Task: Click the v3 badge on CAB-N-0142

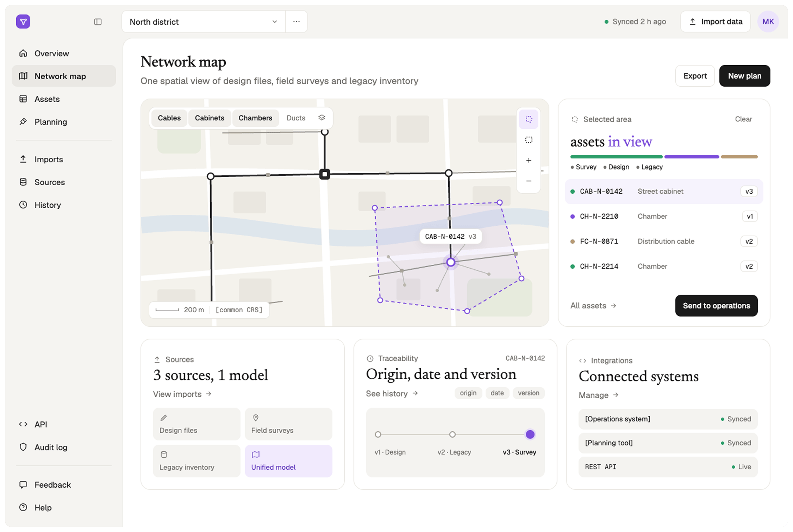Action: tap(749, 191)
